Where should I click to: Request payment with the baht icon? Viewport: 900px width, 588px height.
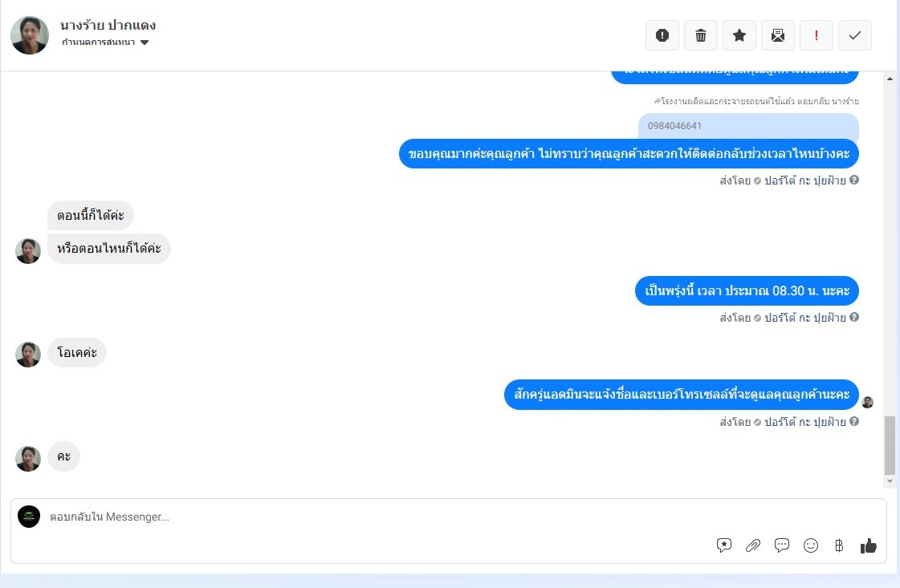pyautogui.click(x=839, y=545)
